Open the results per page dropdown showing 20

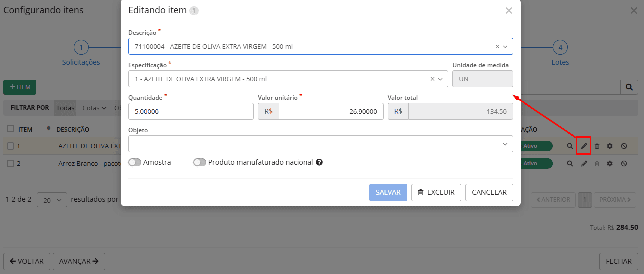point(52,199)
